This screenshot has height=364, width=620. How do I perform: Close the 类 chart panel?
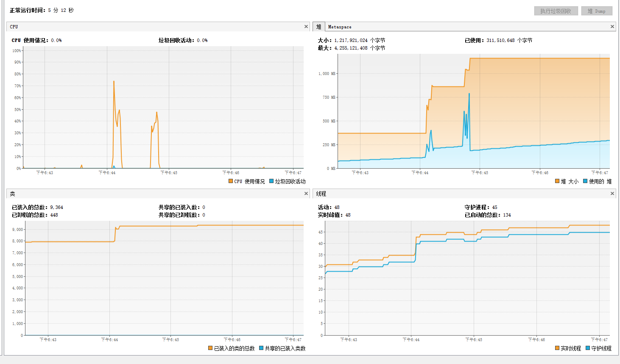[x=306, y=194]
